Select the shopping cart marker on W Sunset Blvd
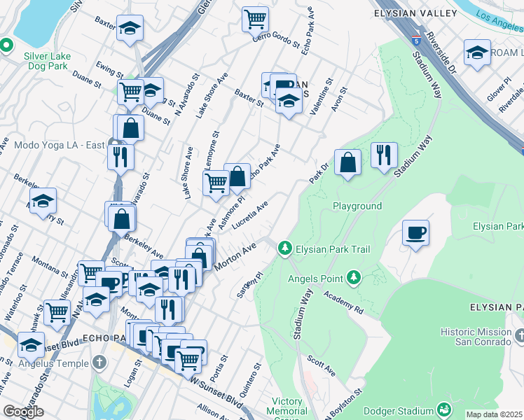Viewport: 524px width, 420px height. coord(188,361)
